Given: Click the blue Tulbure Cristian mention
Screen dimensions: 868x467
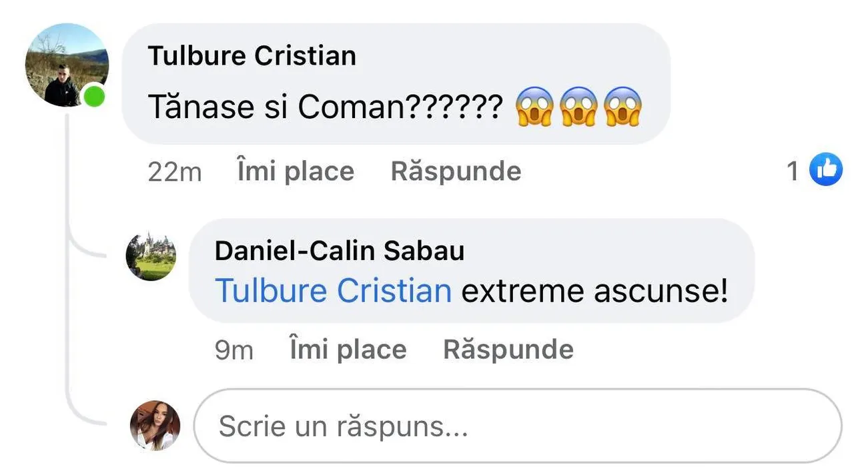Looking at the screenshot, I should [334, 292].
